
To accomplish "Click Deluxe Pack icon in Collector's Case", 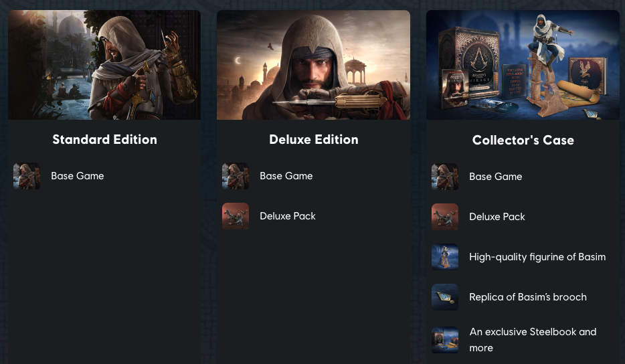I will pos(445,217).
